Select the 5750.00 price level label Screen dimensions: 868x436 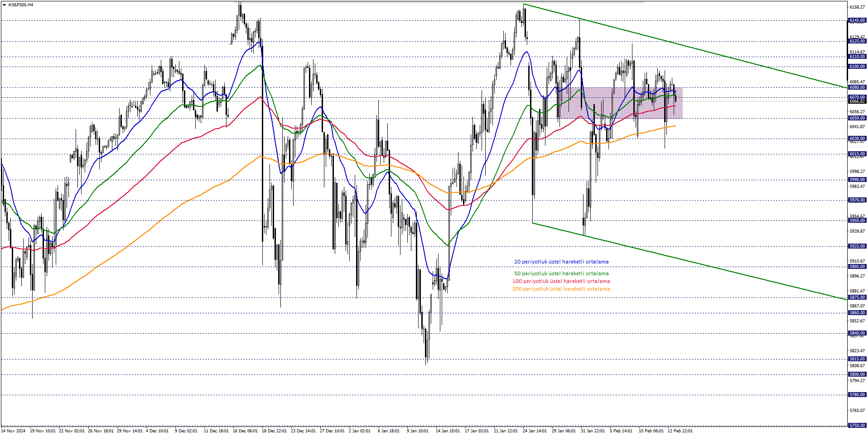click(857, 426)
